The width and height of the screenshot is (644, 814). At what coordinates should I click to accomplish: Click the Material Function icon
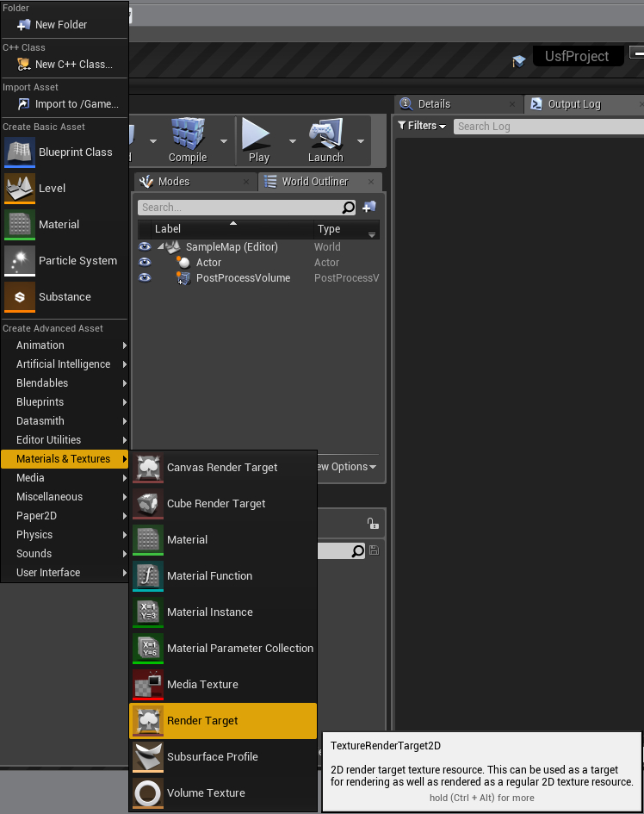[148, 575]
